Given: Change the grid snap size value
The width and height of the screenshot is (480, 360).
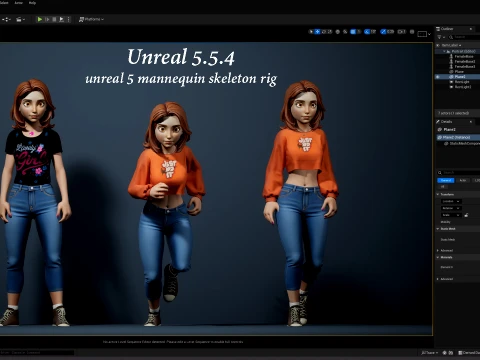Looking at the screenshot, I should click(x=359, y=32).
